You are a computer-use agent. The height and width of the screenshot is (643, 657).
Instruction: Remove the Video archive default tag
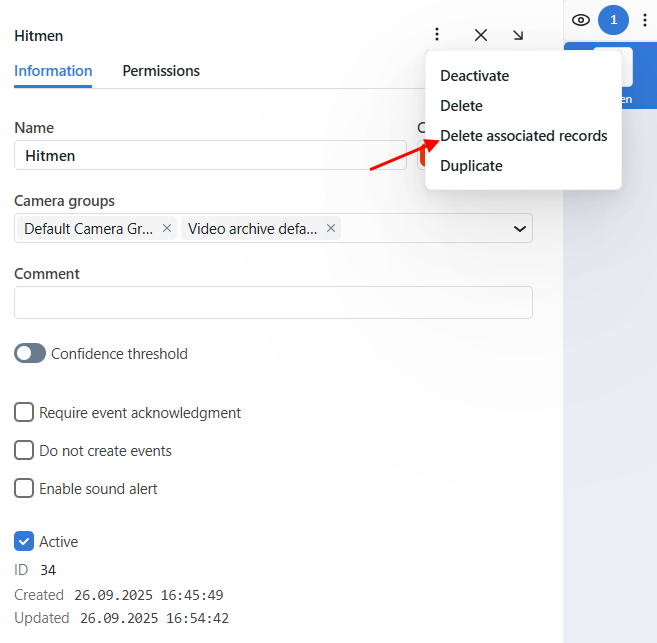pos(330,228)
